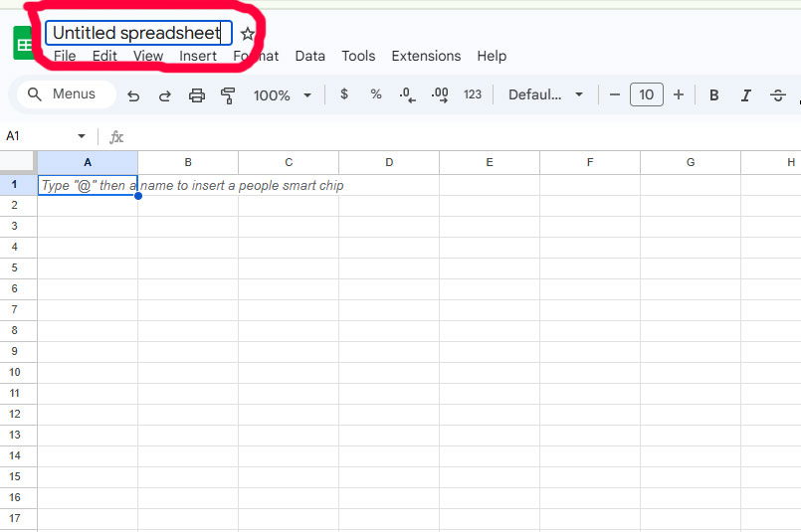Image resolution: width=801 pixels, height=532 pixels.
Task: Open the Insert menu
Action: [198, 56]
